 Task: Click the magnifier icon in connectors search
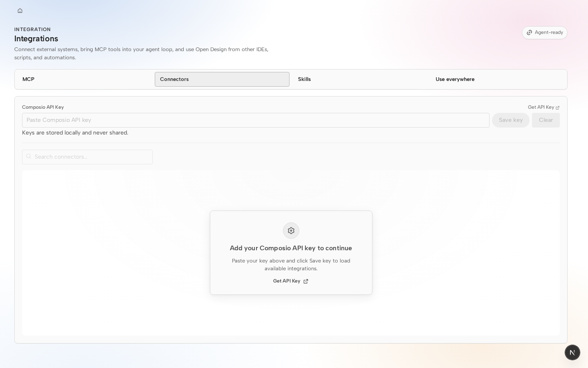(29, 157)
